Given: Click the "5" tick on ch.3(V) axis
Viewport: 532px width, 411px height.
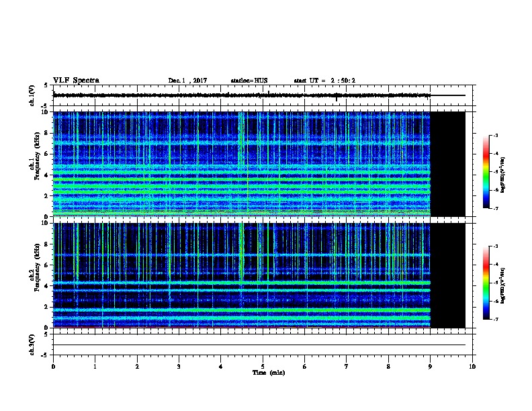Looking at the screenshot, I should pos(46,334).
